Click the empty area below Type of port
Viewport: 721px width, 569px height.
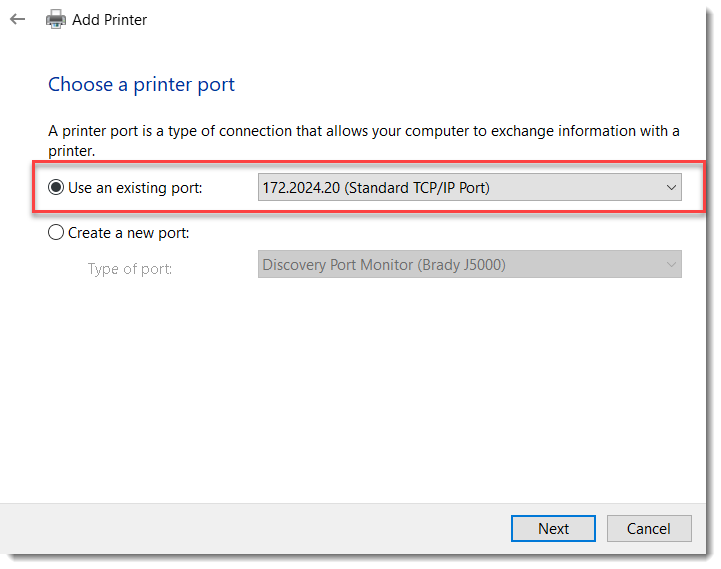point(360,390)
